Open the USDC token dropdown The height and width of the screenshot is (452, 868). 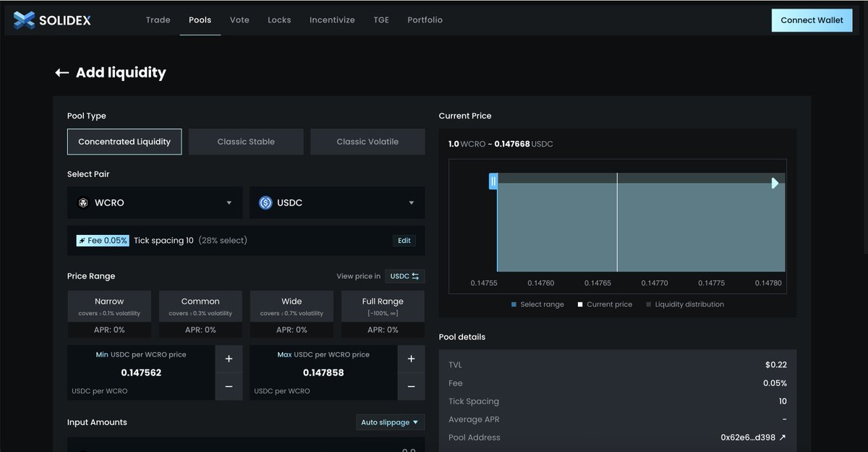pos(337,203)
